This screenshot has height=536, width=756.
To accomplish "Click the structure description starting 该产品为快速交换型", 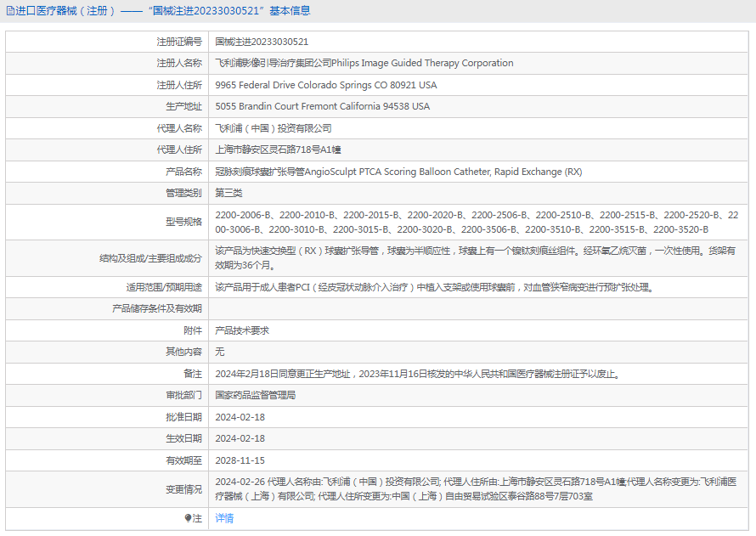I will 476,258.
